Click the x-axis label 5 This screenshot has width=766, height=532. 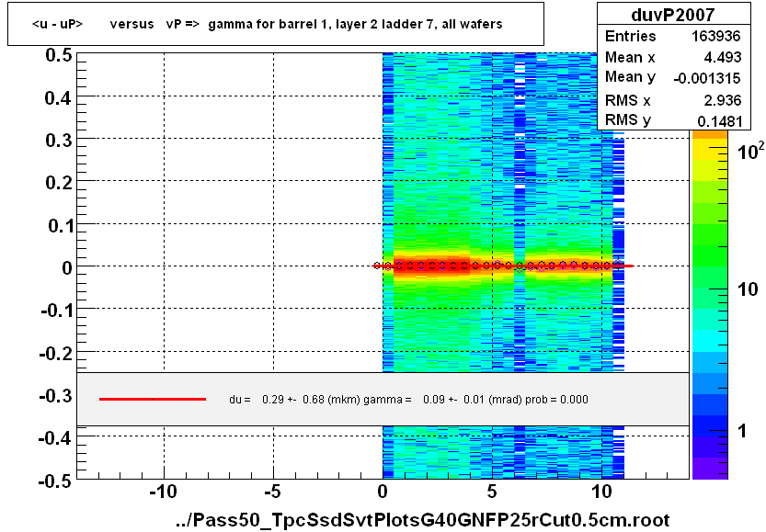point(492,492)
